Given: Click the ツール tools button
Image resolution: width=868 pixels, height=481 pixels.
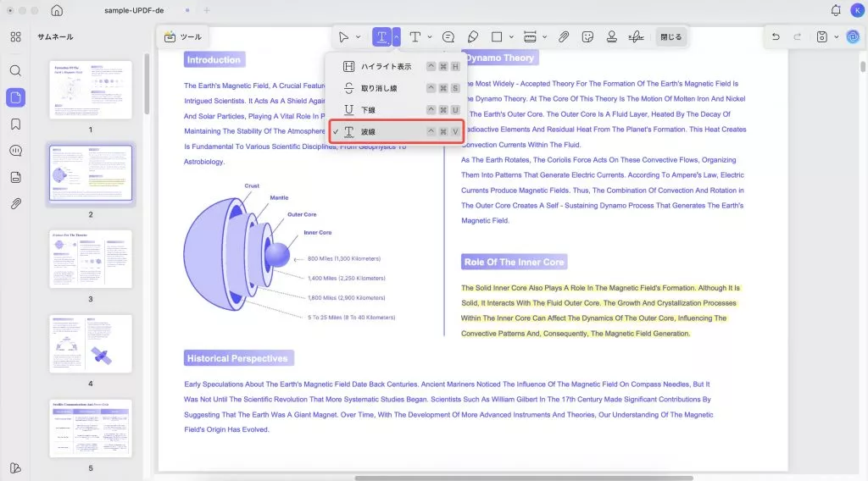Looking at the screenshot, I should pos(183,37).
